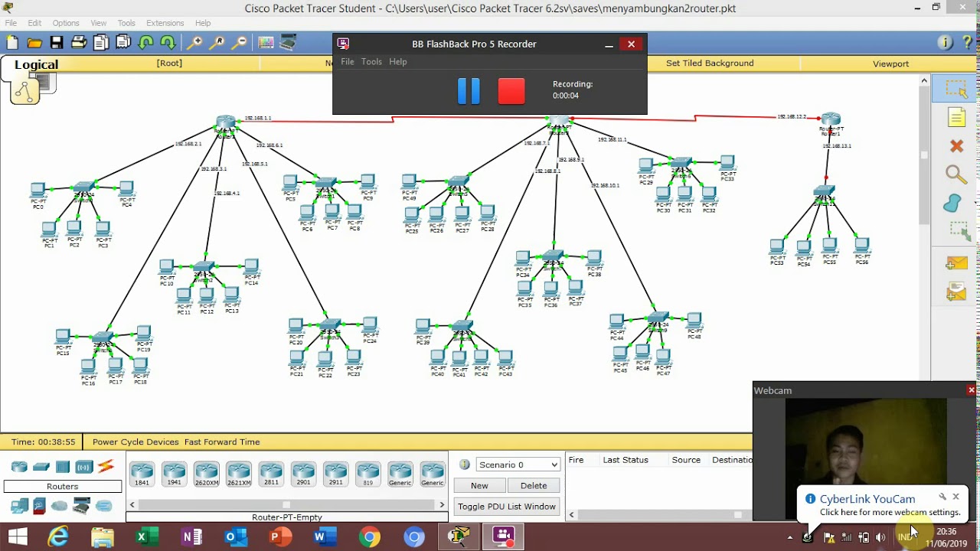Create a new Packet Tracer file
The height and width of the screenshot is (551, 980).
11,43
